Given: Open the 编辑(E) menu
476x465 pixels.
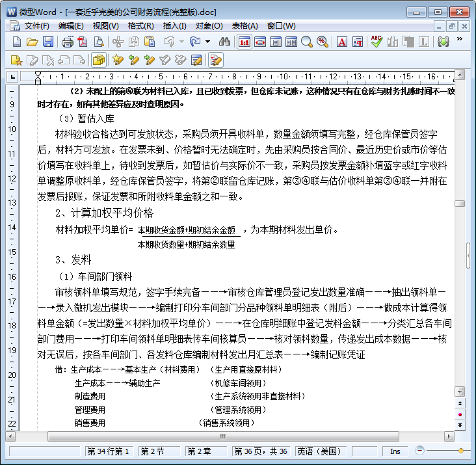Looking at the screenshot, I should pos(71,26).
